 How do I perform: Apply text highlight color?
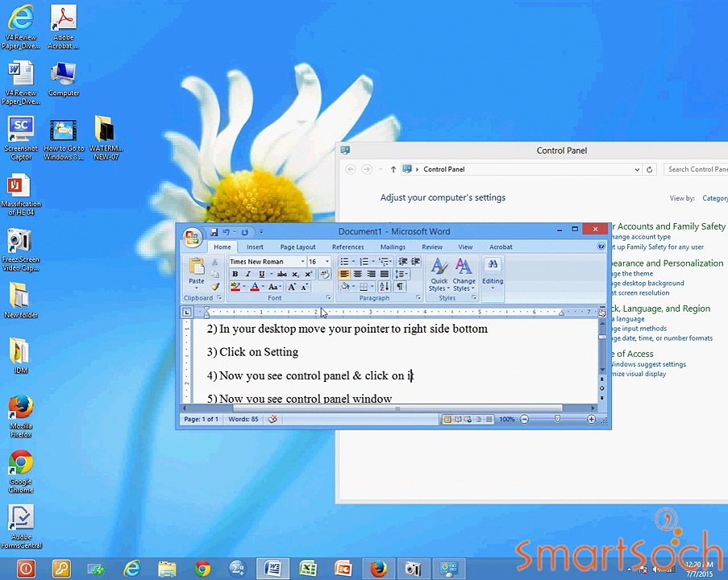click(x=235, y=287)
